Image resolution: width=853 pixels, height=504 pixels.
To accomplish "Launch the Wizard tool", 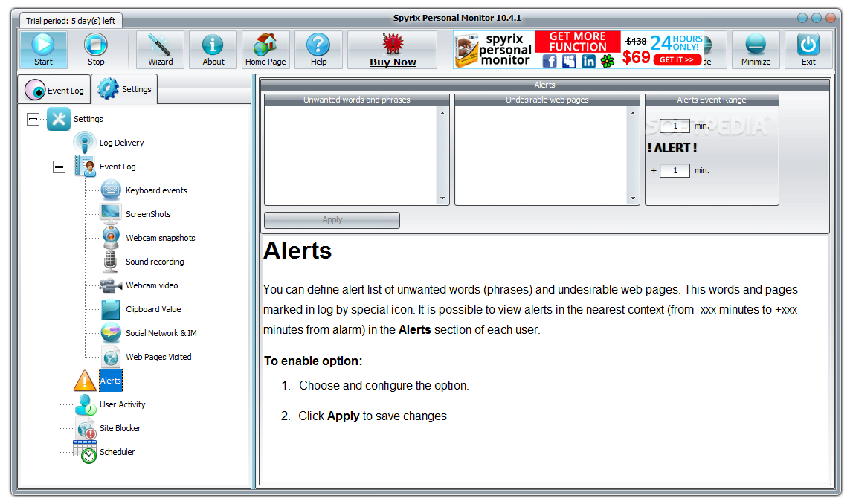I will (161, 50).
